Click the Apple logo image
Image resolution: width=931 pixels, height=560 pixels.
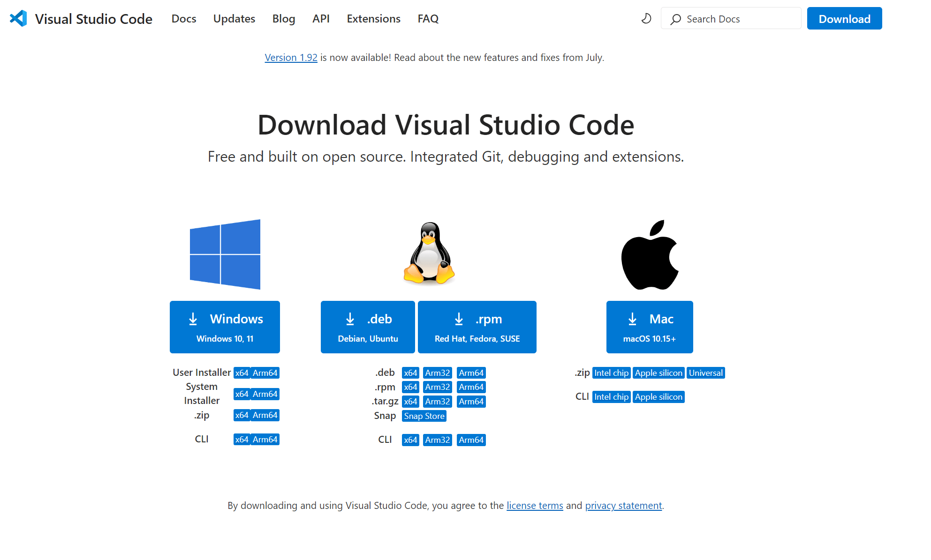coord(650,254)
